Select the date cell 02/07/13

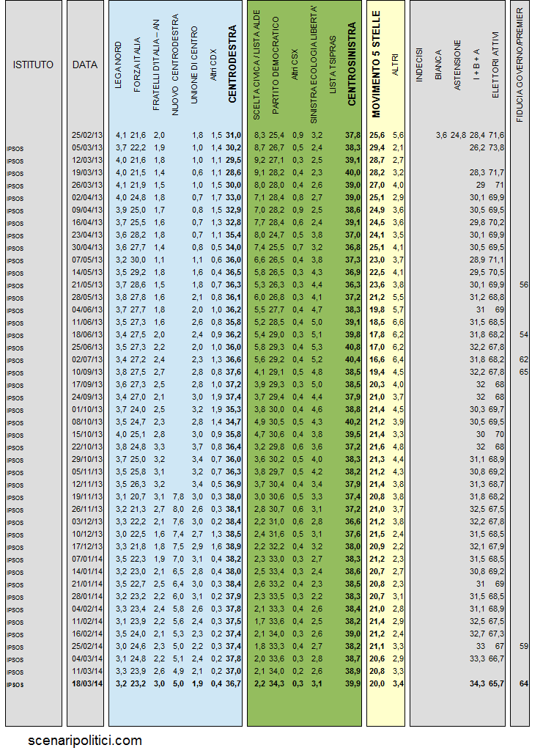(87, 360)
